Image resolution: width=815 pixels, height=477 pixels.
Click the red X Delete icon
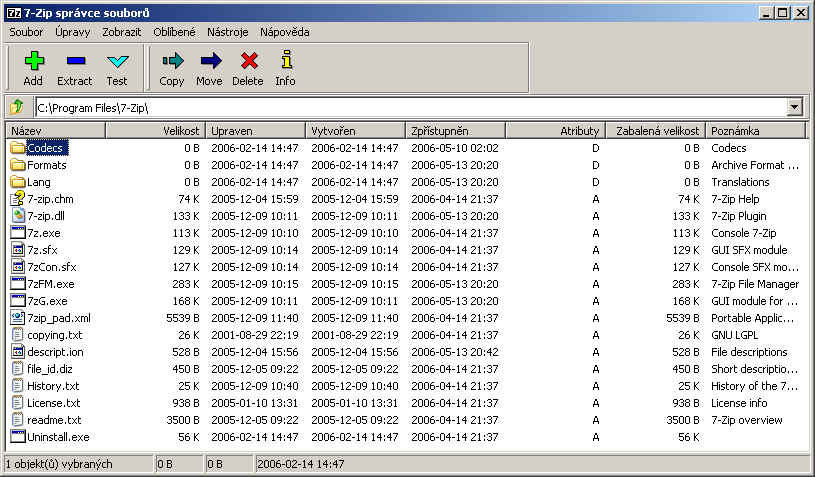click(248, 61)
